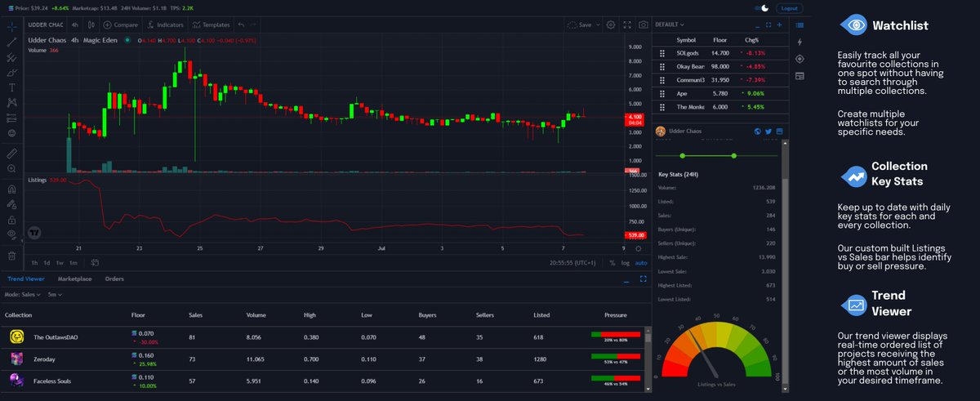The width and height of the screenshot is (980, 401).
Task: Open the chart style candles selector
Action: pos(92,25)
